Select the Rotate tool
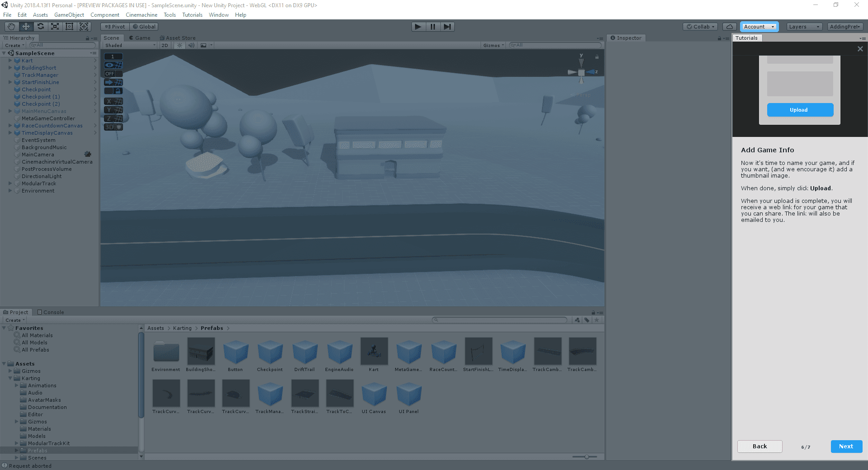 tap(41, 27)
